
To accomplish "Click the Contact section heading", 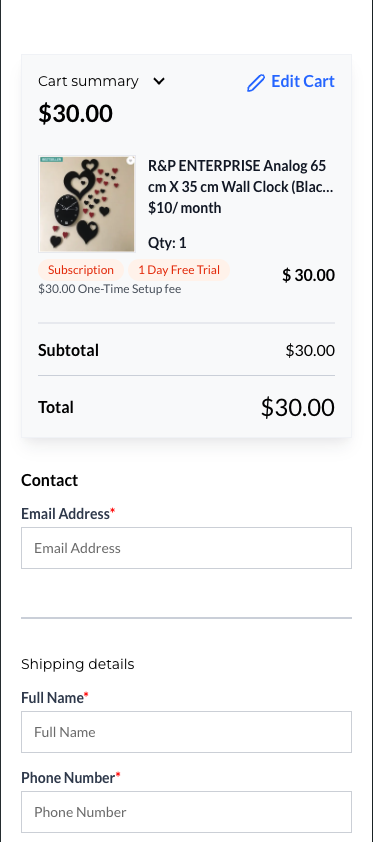I will (x=49, y=480).
